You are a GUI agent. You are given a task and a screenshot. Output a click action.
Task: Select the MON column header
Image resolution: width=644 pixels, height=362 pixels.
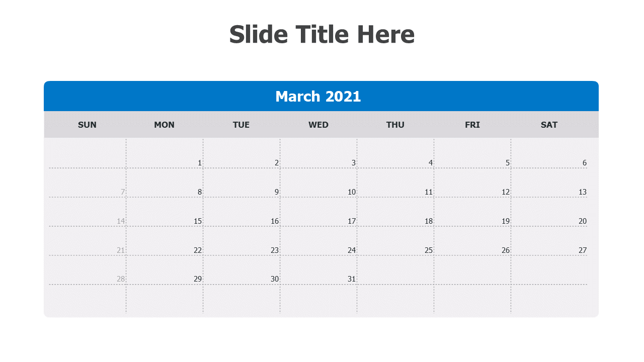click(x=164, y=125)
